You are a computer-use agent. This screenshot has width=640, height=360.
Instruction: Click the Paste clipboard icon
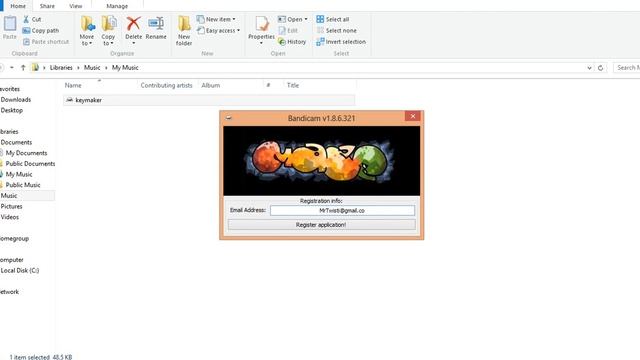pyautogui.click(x=10, y=24)
